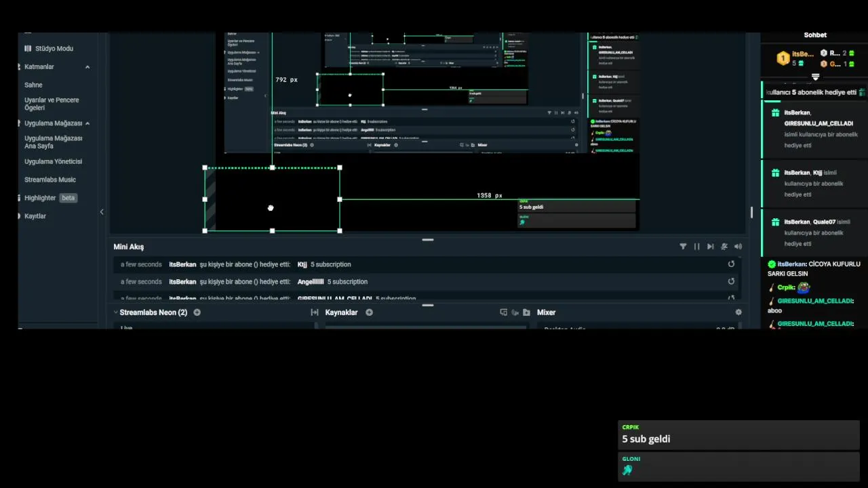Click the rocket emote under GLONI
The height and width of the screenshot is (488, 868).
click(x=627, y=470)
